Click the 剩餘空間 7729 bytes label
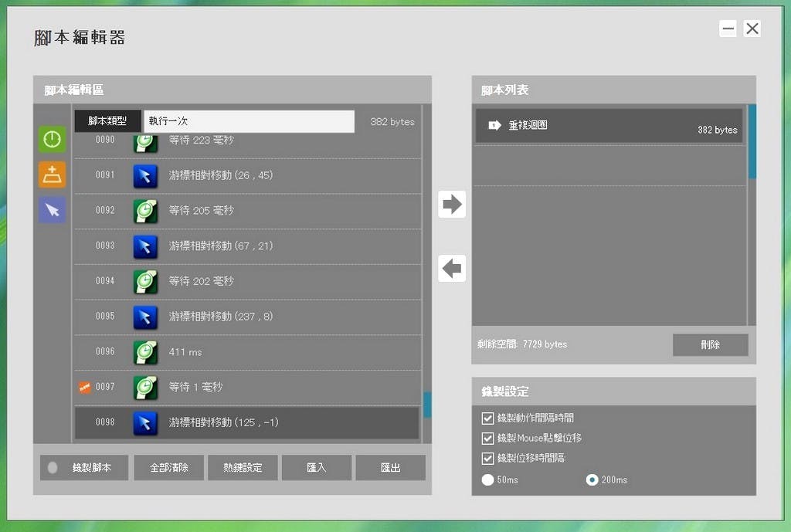 (522, 344)
